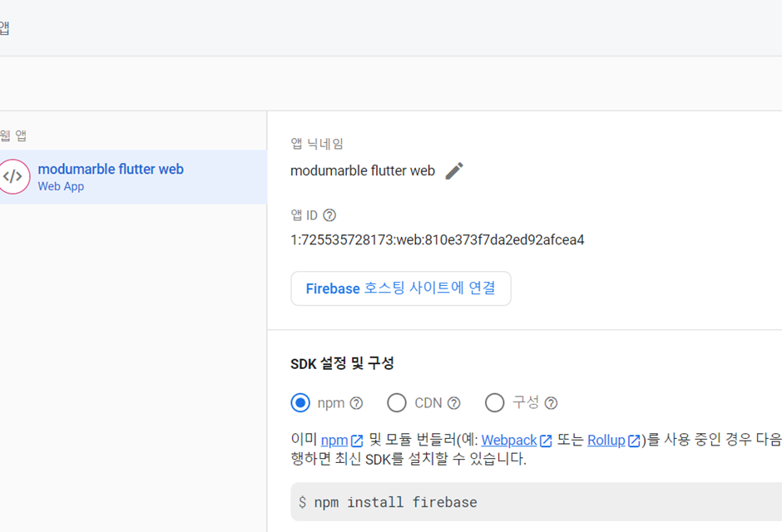Click Firebase 호스팅 사이트에 연결 button
Screen dimensions: 782x532
400,288
